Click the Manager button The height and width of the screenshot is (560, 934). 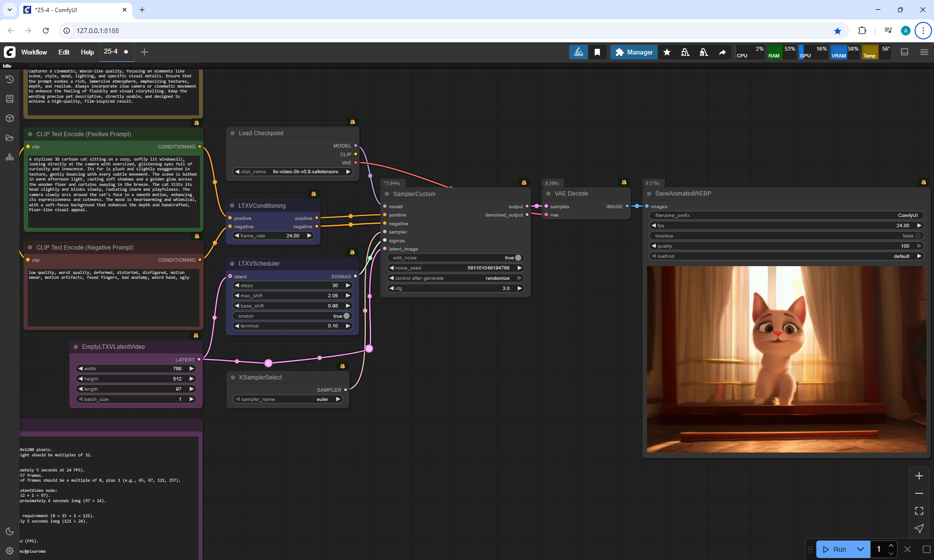(x=634, y=52)
